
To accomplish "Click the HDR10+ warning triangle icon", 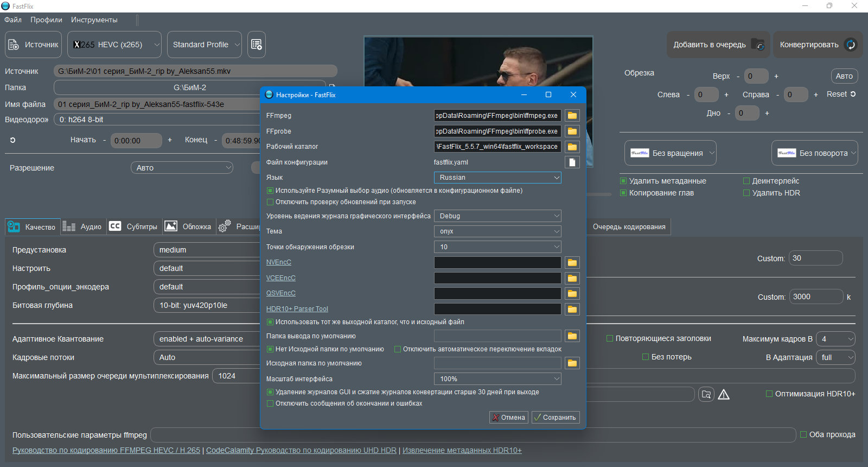I will (x=724, y=395).
